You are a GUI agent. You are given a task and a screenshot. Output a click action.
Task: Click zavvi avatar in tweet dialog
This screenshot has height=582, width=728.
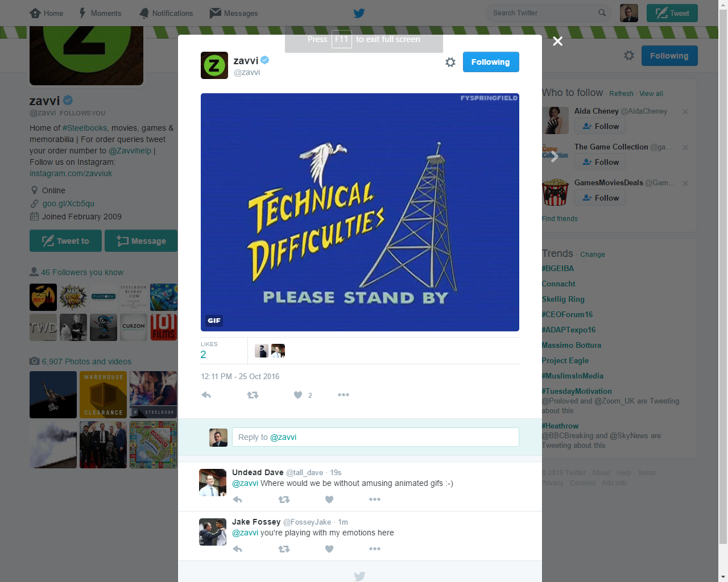point(214,65)
